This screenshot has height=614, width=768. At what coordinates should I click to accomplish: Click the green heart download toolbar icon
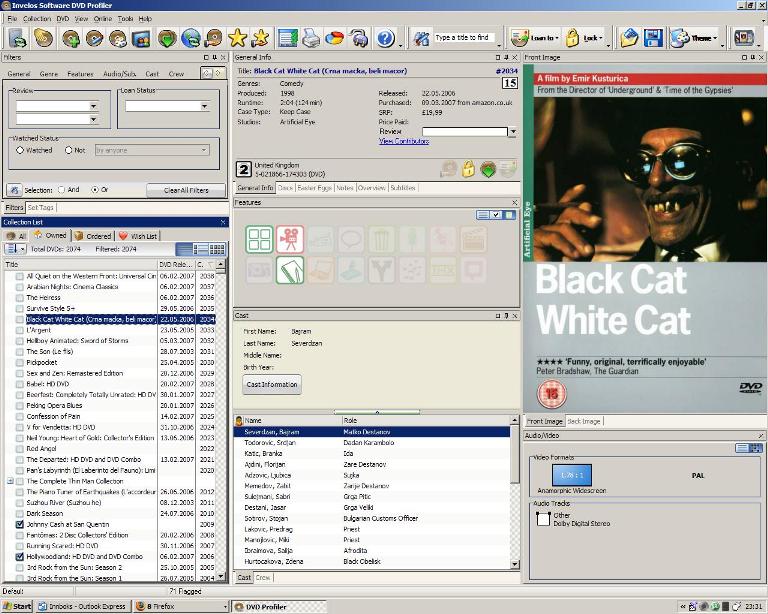point(167,38)
